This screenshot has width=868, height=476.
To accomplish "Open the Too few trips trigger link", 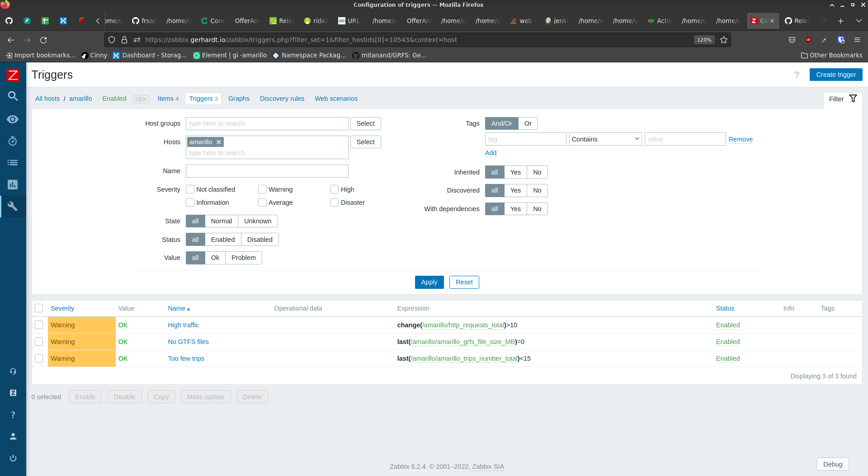I will (186, 358).
